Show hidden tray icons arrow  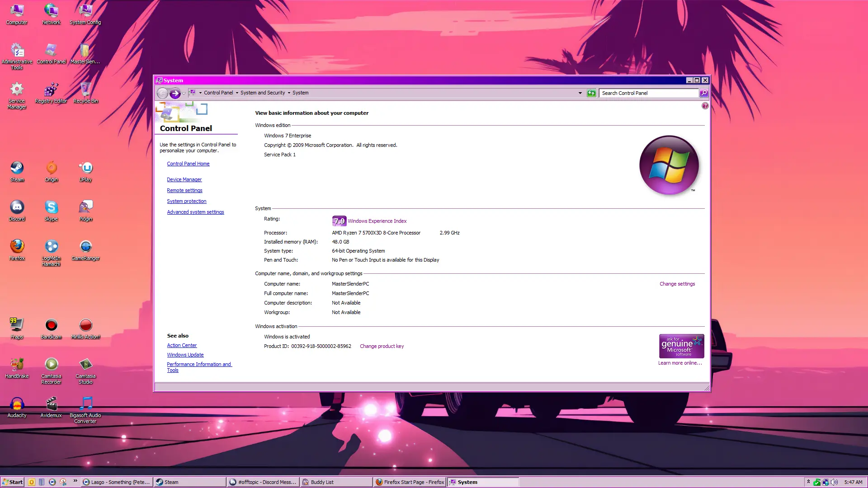808,482
